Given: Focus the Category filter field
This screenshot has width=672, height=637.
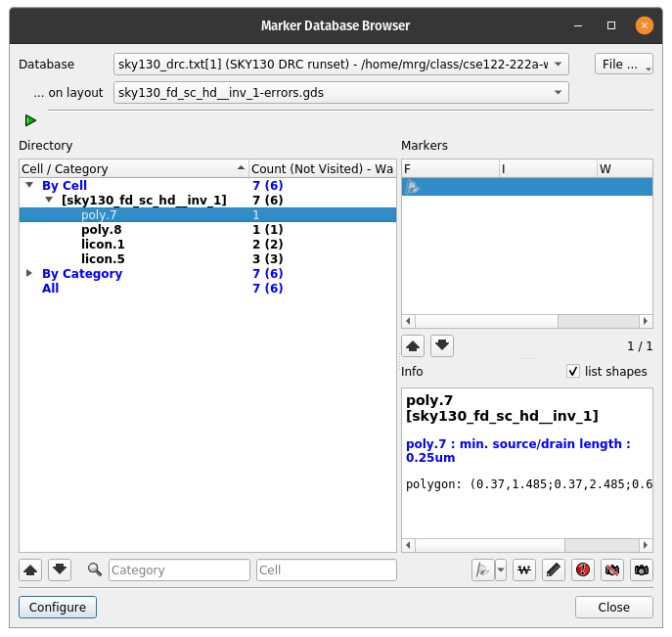Looking at the screenshot, I should 179,570.
